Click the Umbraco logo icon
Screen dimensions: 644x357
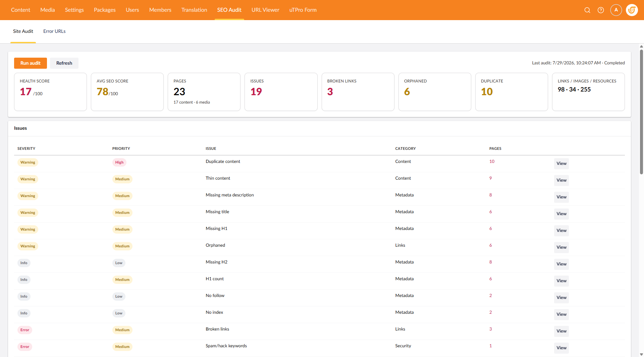tap(632, 10)
